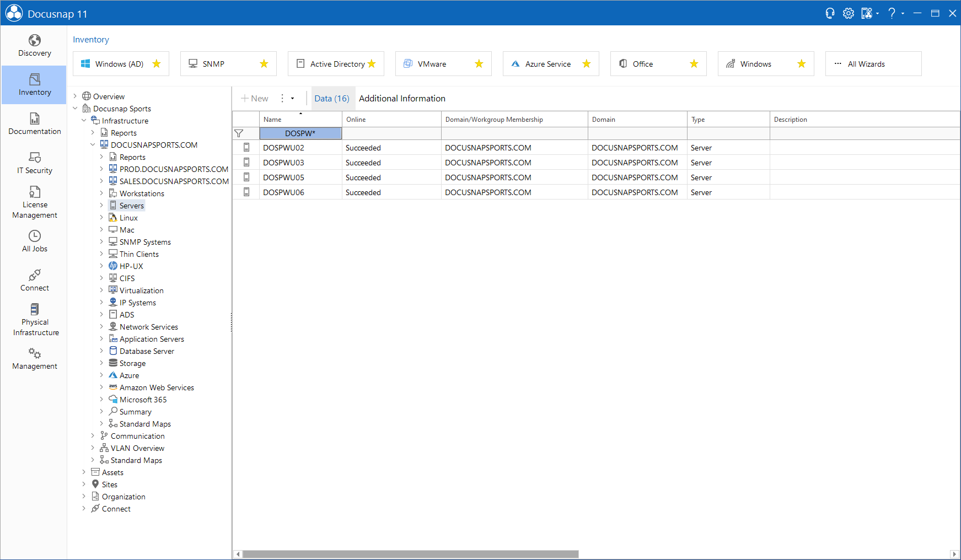
Task: Open the Documentation section
Action: [34, 124]
